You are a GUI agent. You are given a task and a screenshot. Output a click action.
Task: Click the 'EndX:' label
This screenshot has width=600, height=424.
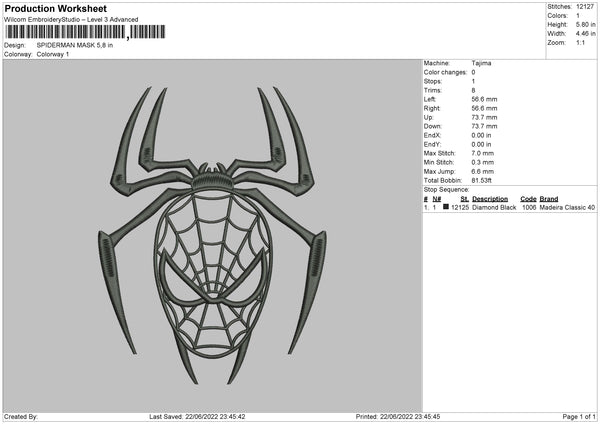[432, 135]
